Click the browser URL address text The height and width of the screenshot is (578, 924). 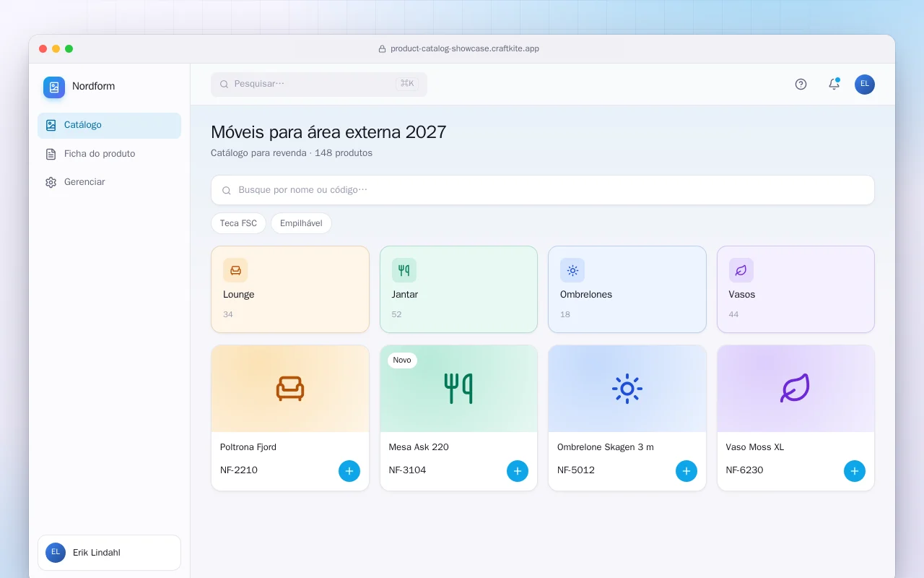[x=465, y=49]
